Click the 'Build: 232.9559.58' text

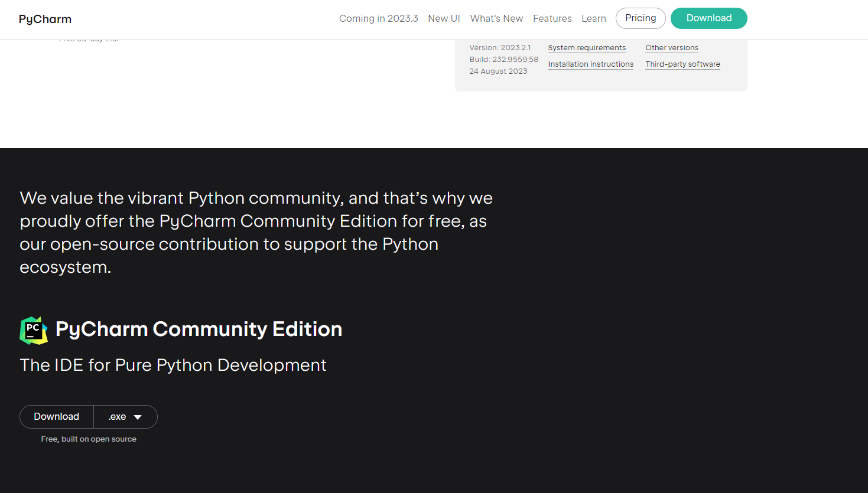coord(503,60)
